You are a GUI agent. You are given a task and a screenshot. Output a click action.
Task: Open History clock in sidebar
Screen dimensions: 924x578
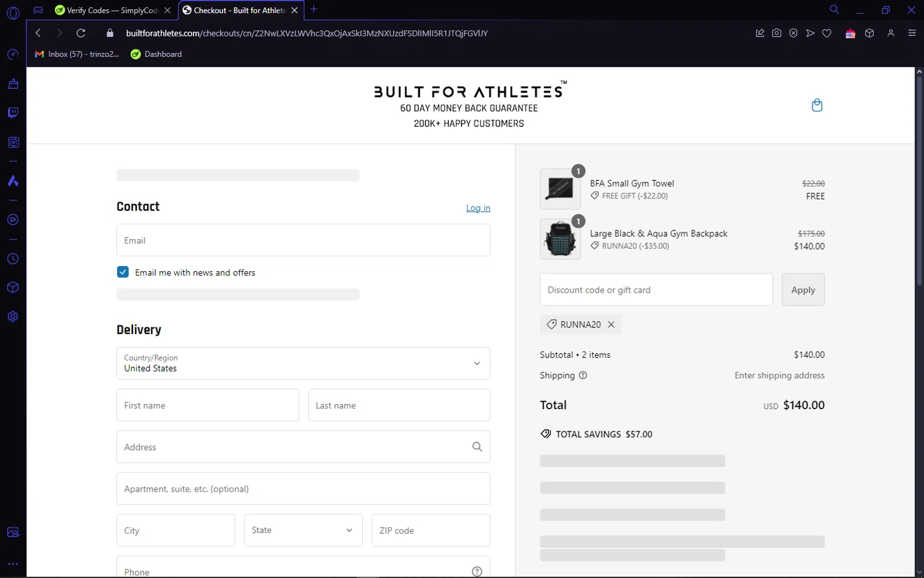coord(13,259)
